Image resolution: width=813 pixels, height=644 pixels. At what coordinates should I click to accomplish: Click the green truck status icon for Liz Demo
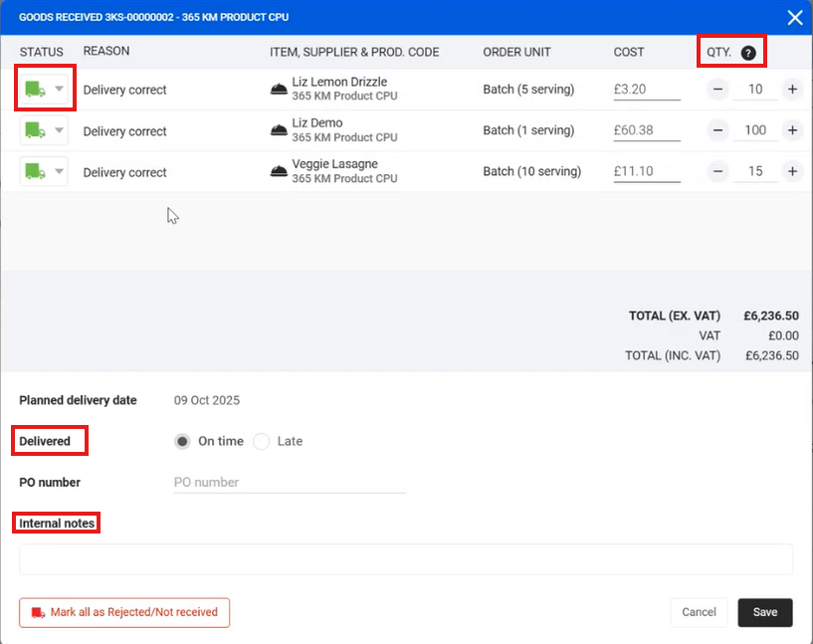click(35, 130)
